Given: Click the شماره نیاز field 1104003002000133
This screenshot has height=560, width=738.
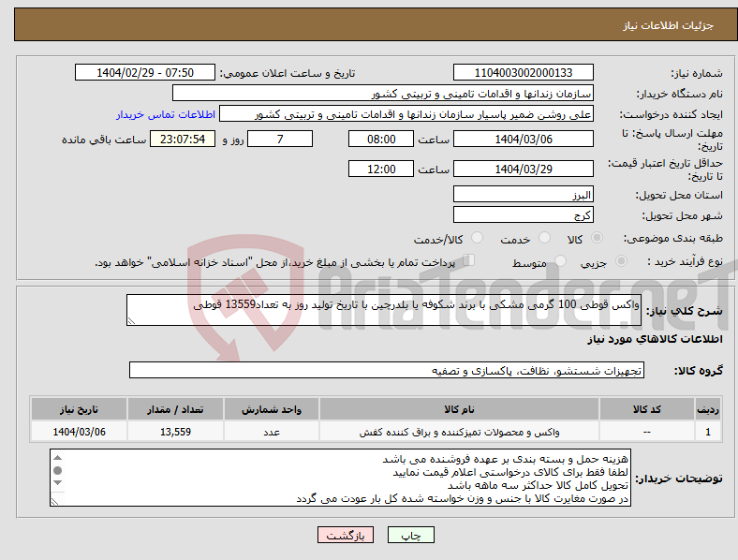Looking at the screenshot, I should [524, 72].
